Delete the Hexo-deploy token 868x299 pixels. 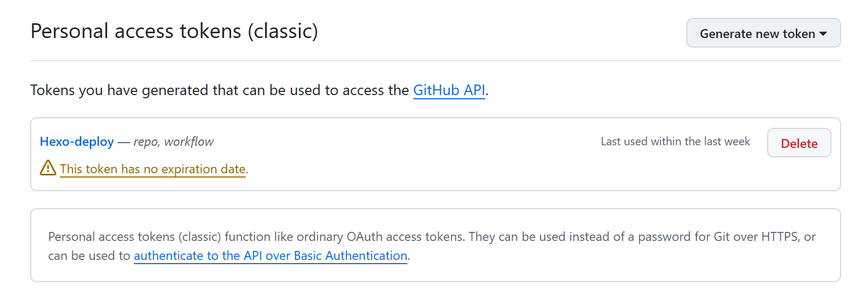799,143
